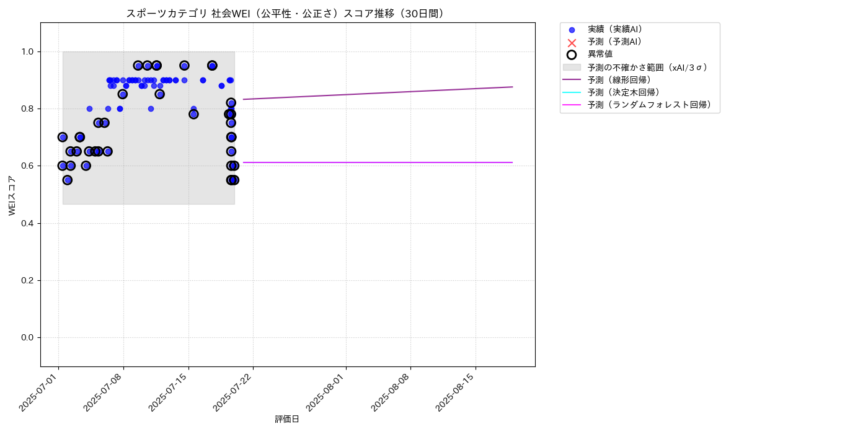Click the 0.6 y-axis tick label
The image size is (868, 434).
coord(29,166)
